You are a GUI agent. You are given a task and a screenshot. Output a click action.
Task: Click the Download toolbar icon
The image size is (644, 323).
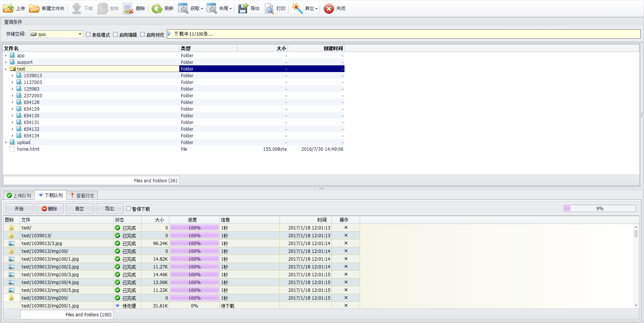(77, 8)
